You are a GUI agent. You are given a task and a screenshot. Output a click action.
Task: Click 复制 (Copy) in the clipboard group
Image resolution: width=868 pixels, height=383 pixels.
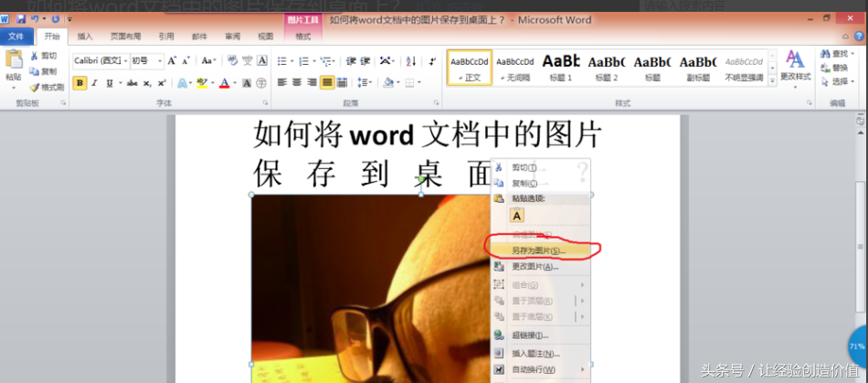click(43, 71)
